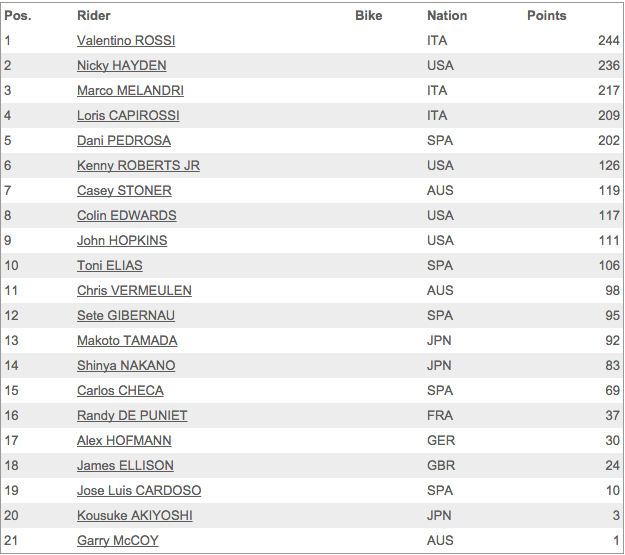Click Randy DE PUNIET link

click(x=132, y=416)
